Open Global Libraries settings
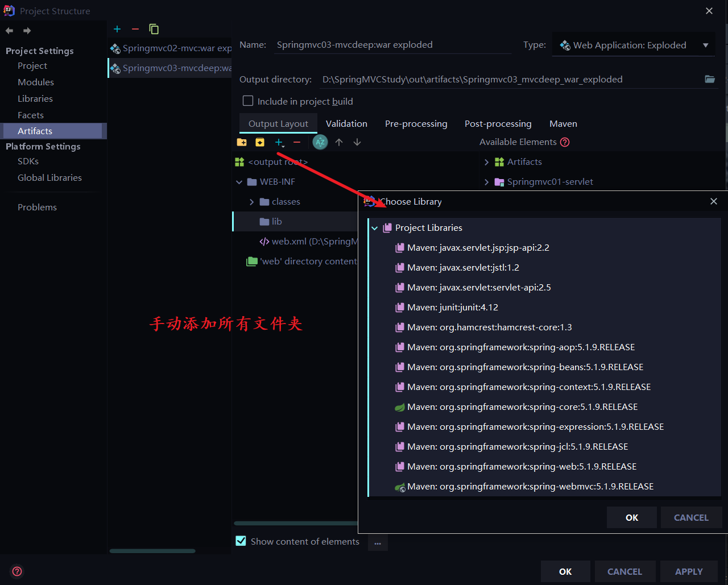The width and height of the screenshot is (728, 585). click(x=49, y=178)
